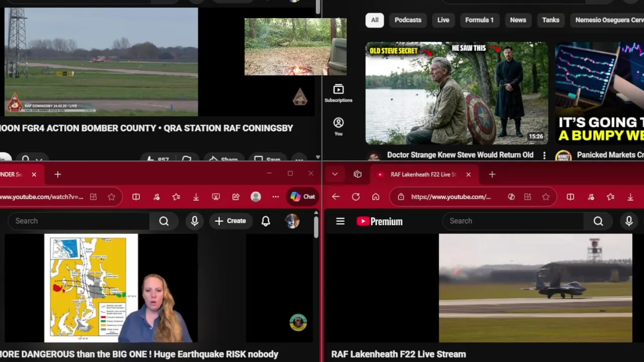Open screenshot tool in left Edge toolbar

click(x=216, y=197)
